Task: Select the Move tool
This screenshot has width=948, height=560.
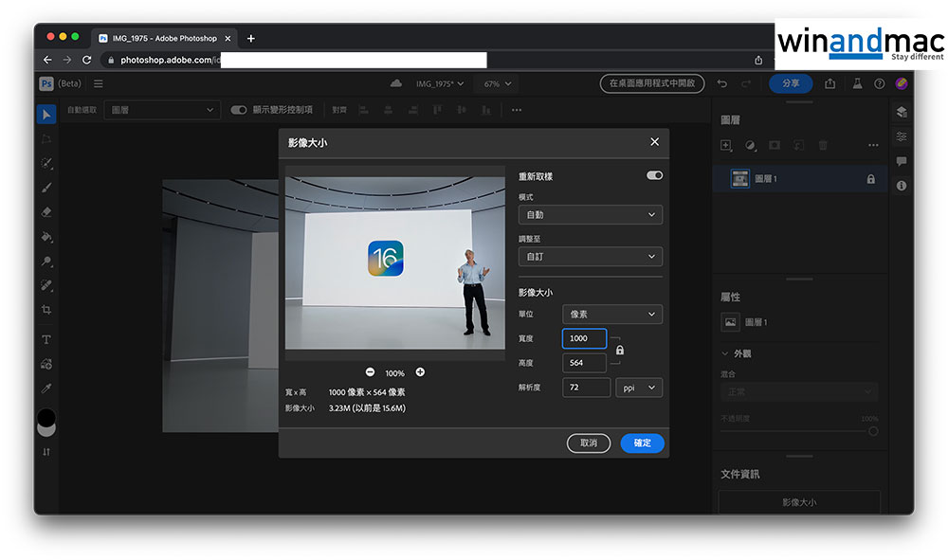Action: (x=46, y=114)
